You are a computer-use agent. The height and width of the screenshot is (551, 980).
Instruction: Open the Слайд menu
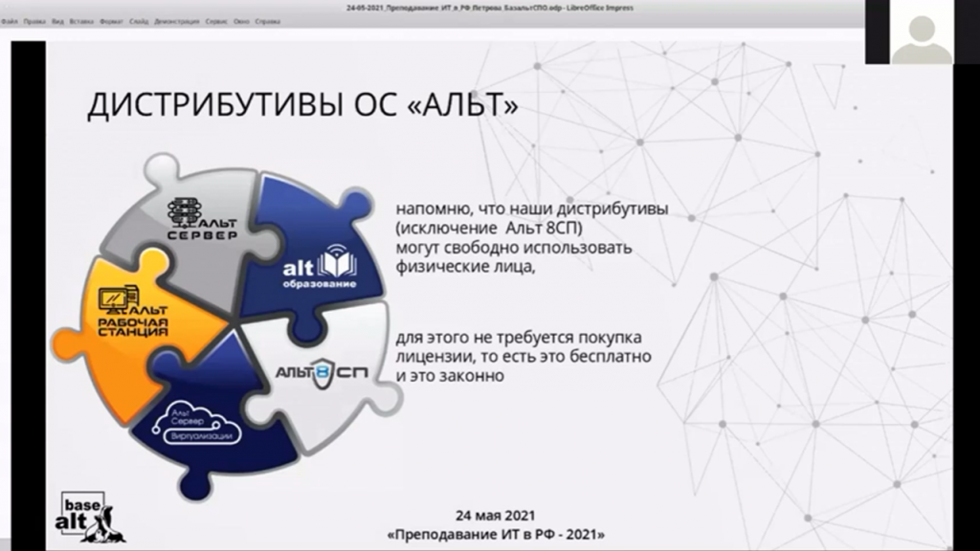pyautogui.click(x=139, y=21)
